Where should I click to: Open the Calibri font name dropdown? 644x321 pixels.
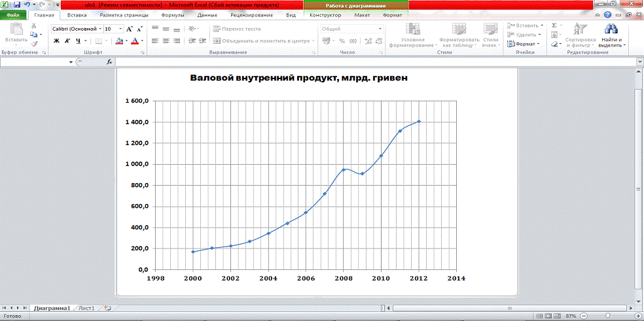[x=99, y=29]
